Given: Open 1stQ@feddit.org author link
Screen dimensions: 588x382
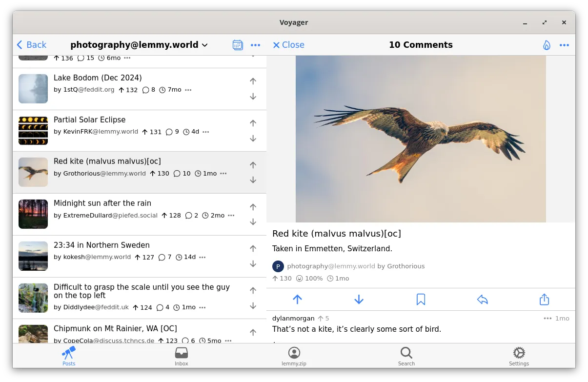Looking at the screenshot, I should 89,90.
